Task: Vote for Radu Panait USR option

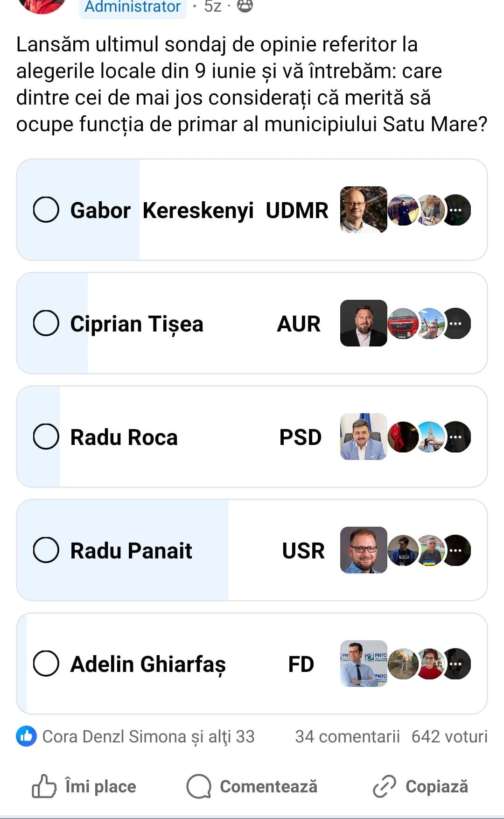Action: point(46,550)
